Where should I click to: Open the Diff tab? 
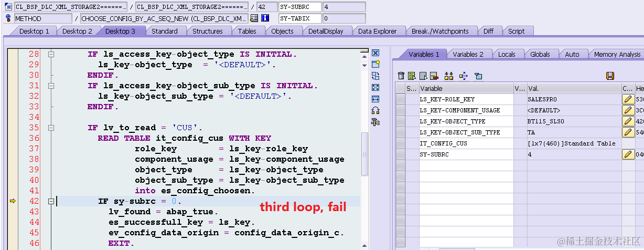(488, 31)
